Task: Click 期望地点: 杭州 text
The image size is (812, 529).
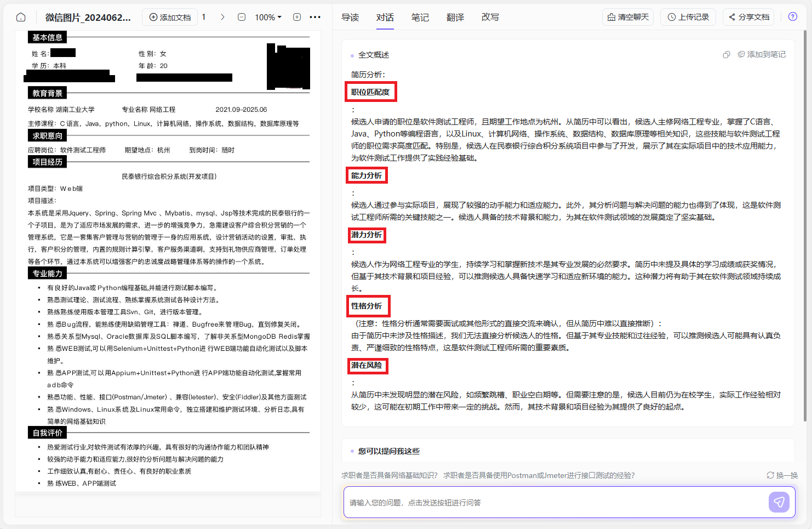Action: click(147, 150)
